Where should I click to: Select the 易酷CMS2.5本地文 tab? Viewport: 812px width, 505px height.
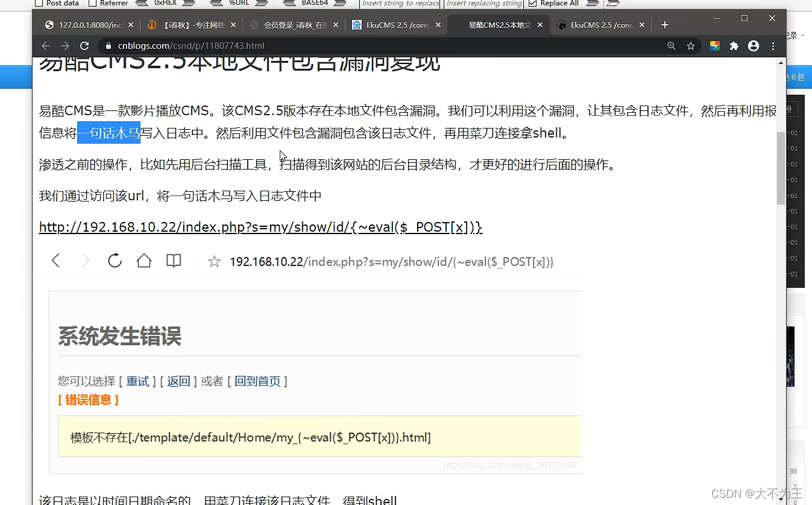498,25
